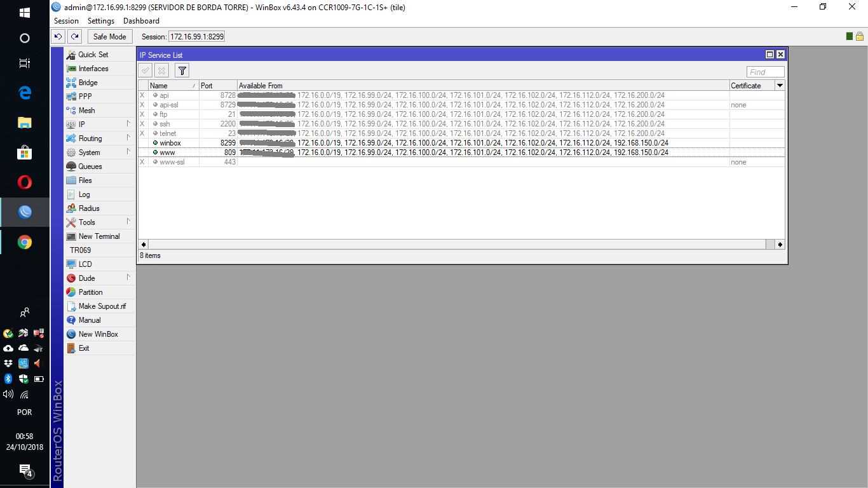Open Cortana search circle
Image resolution: width=868 pixels, height=488 pixels.
(x=25, y=38)
